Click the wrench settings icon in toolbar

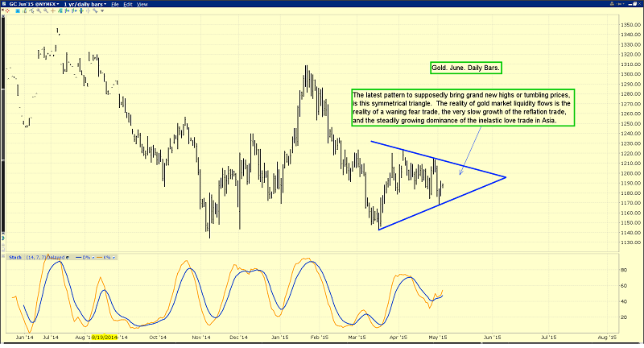[x=95, y=10]
